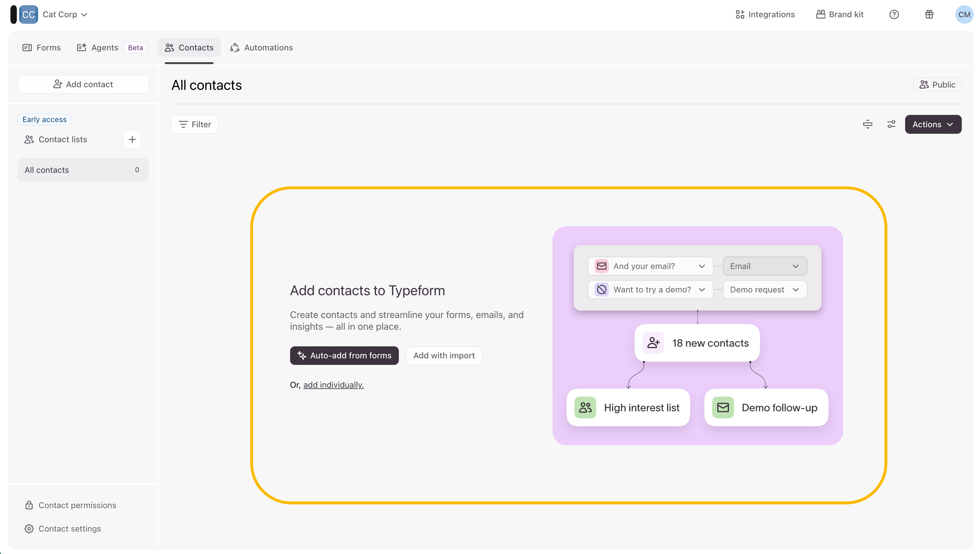The height and width of the screenshot is (554, 980).
Task: Click the Public visibility badge
Action: pos(937,85)
